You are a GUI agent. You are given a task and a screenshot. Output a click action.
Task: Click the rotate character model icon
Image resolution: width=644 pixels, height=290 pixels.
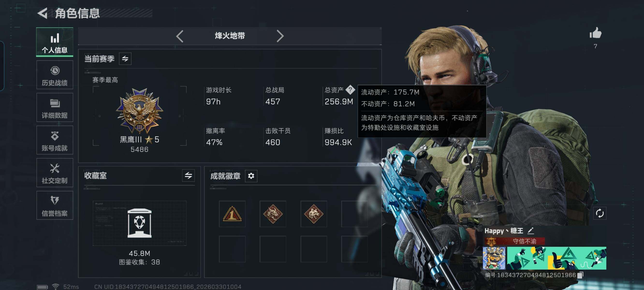pyautogui.click(x=600, y=213)
